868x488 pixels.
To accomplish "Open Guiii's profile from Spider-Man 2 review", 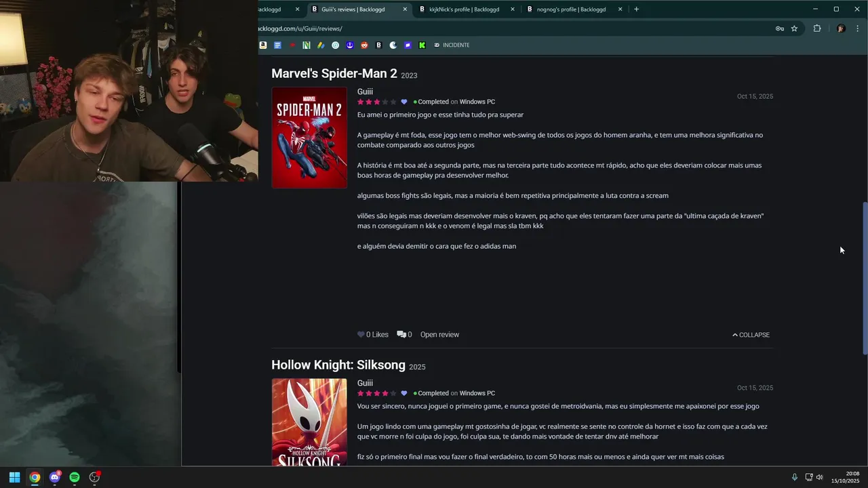I will pyautogui.click(x=365, y=91).
